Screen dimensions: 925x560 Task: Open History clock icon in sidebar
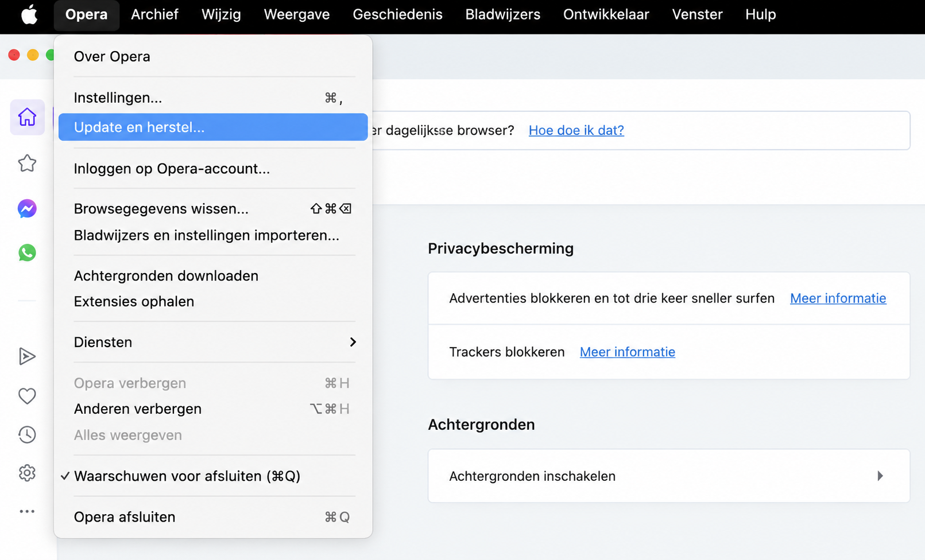(27, 434)
